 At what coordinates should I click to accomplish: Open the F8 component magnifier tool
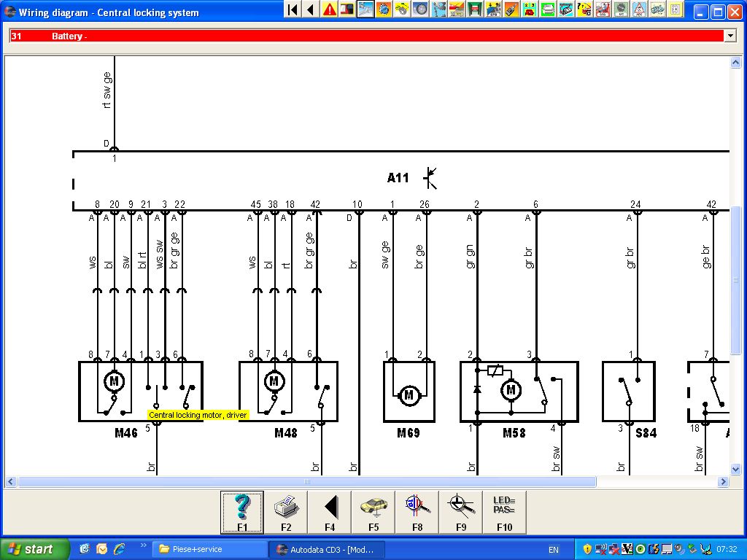417,512
